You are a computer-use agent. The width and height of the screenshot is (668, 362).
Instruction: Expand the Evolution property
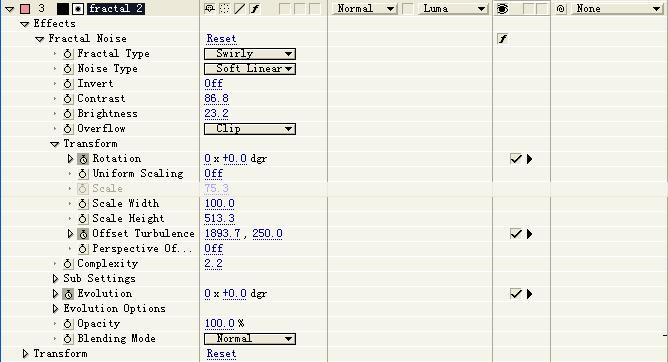[55, 293]
